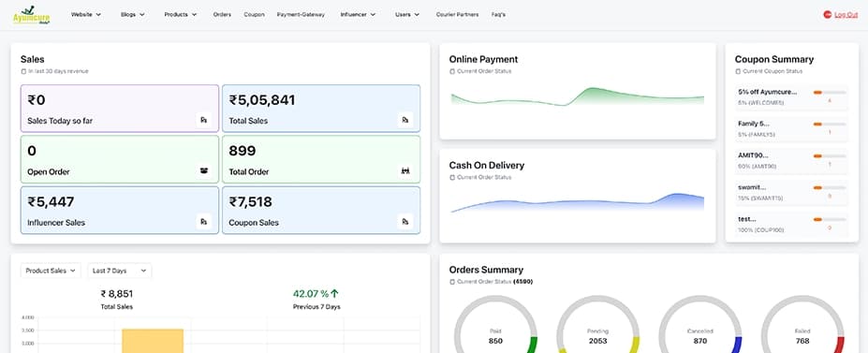Click the yellow bar in sales chart
This screenshot has height=353, width=868.
pos(153,341)
